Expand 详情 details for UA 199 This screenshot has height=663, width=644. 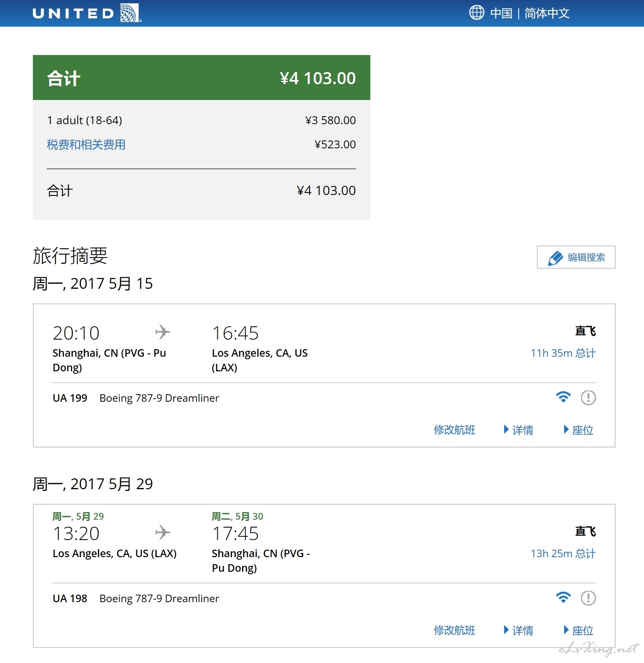pos(518,430)
